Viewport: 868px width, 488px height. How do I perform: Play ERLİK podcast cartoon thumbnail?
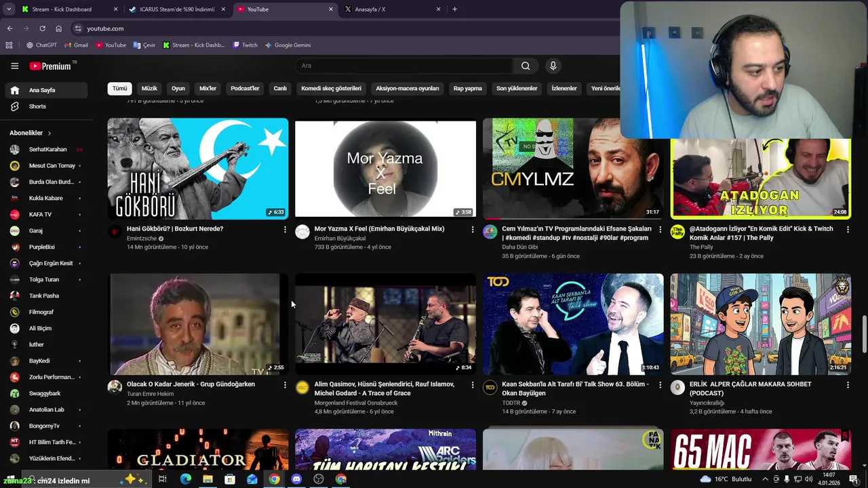click(761, 324)
